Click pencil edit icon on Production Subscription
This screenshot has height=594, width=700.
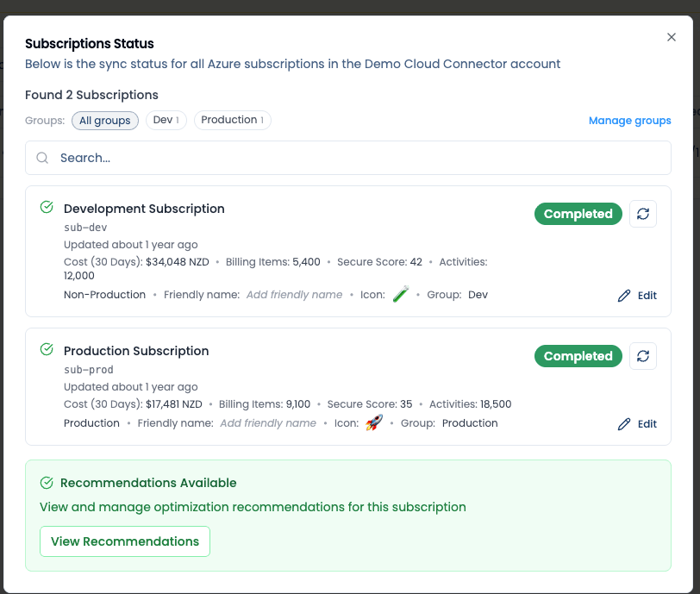point(624,424)
